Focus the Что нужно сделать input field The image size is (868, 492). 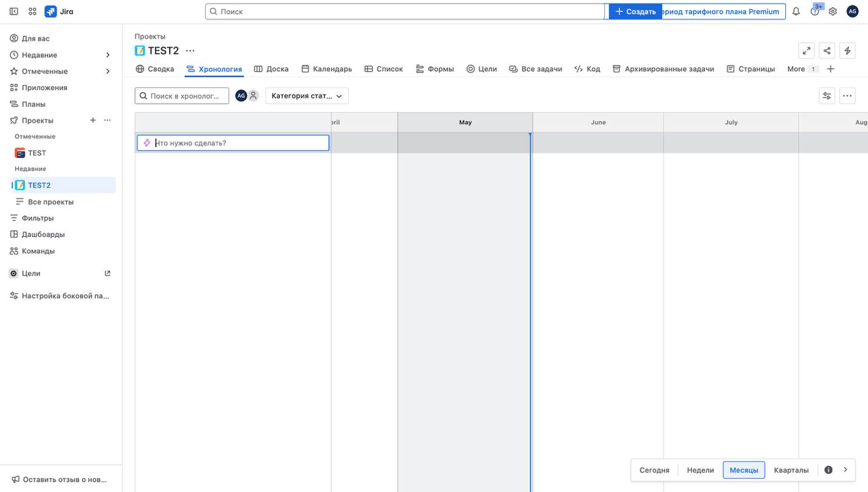tap(240, 143)
